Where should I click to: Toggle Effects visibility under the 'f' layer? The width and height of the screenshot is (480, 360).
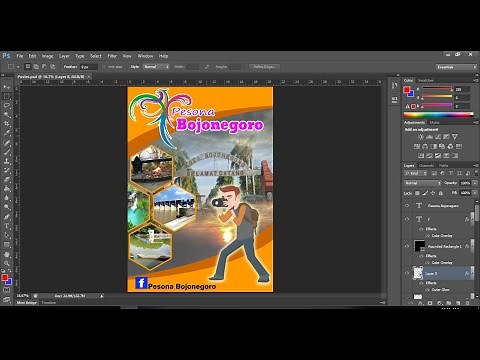[421, 229]
